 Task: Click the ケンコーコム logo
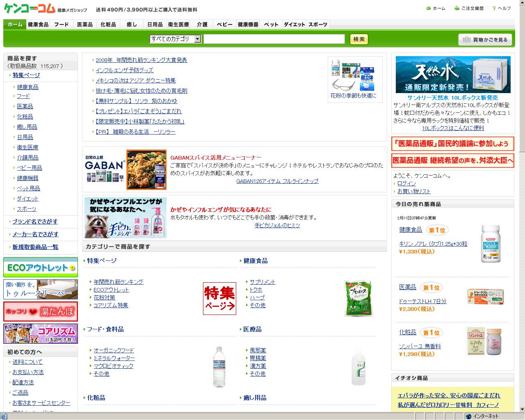(x=30, y=8)
